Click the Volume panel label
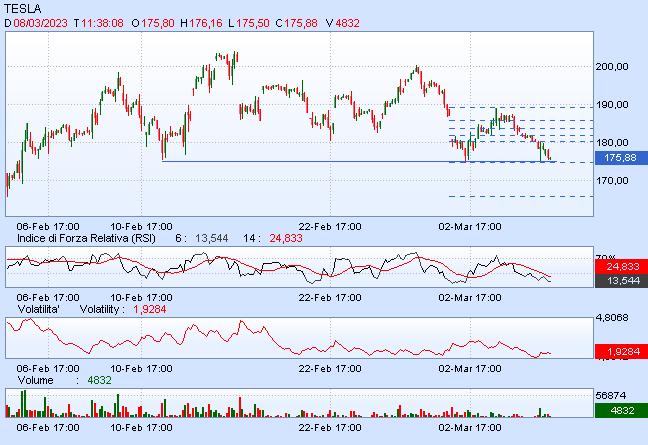This screenshot has height=445, width=648. point(36,381)
